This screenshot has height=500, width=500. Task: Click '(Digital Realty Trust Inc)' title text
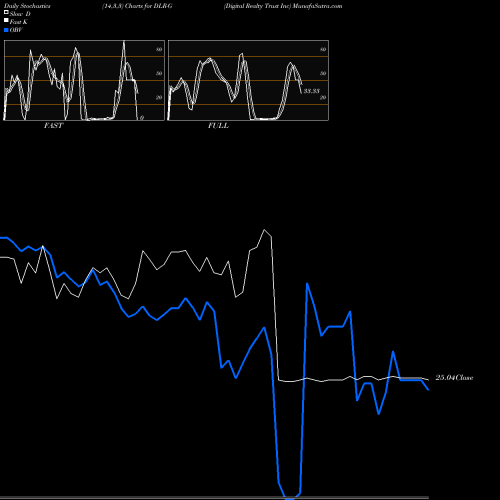(x=258, y=6)
